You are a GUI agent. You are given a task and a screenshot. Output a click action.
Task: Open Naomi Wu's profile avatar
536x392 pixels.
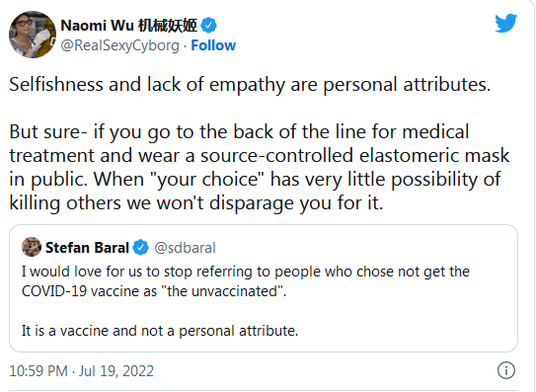33,35
